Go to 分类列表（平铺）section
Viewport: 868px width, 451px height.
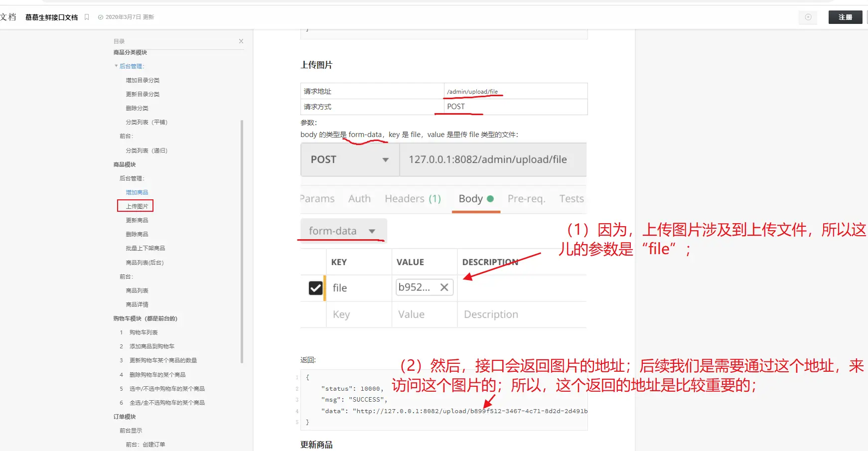coord(146,122)
